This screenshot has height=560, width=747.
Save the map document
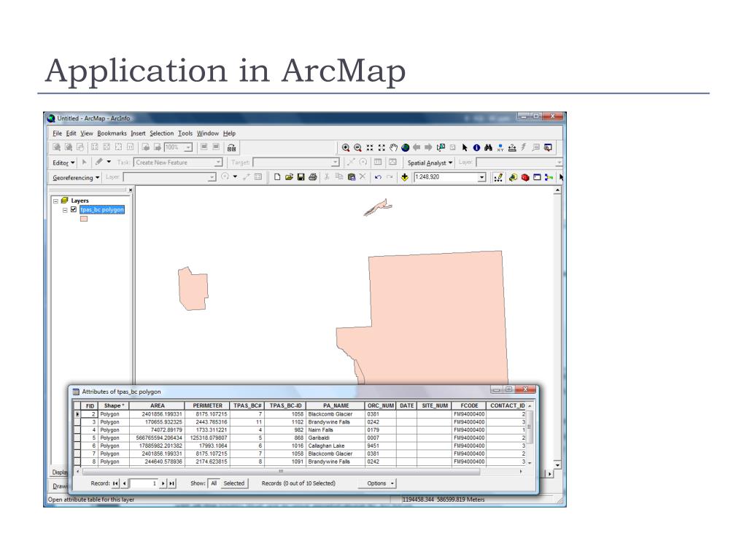(301, 177)
